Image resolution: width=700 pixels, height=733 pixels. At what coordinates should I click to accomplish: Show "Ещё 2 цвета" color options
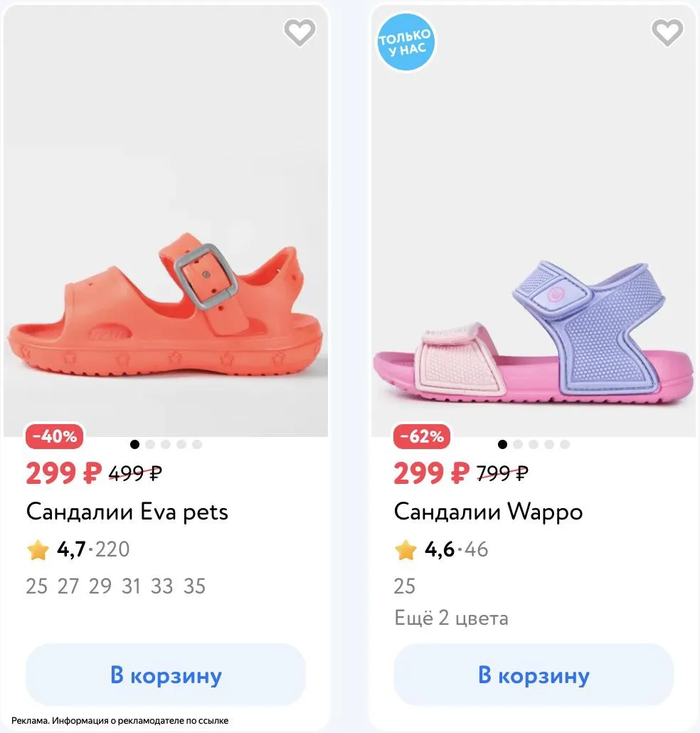pyautogui.click(x=452, y=618)
